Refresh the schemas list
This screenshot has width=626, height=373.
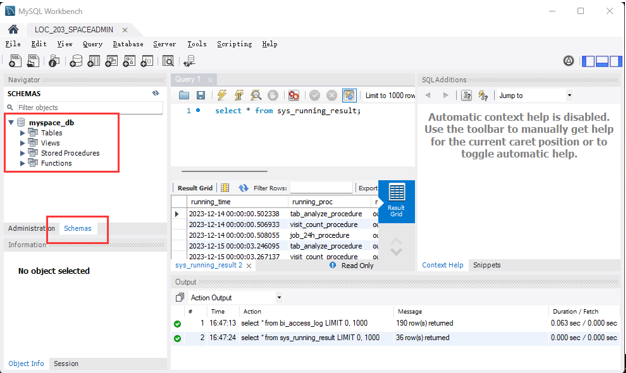pyautogui.click(x=155, y=93)
